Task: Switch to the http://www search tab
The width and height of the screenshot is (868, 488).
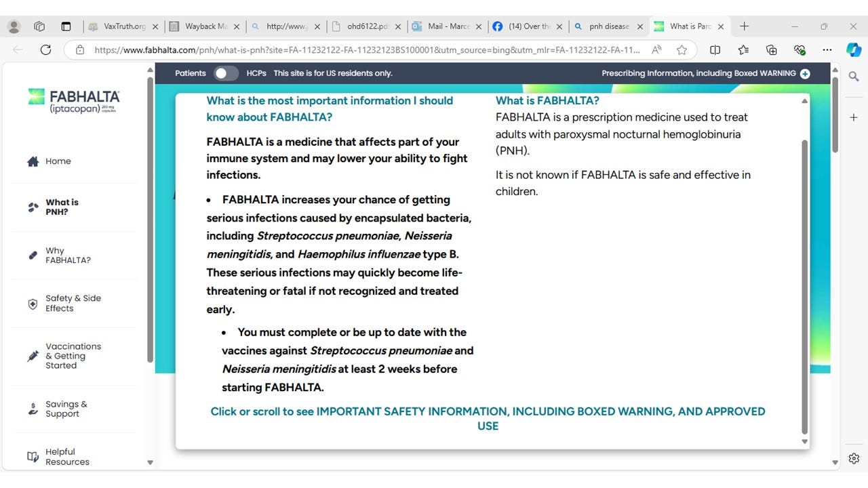Action: [x=285, y=26]
